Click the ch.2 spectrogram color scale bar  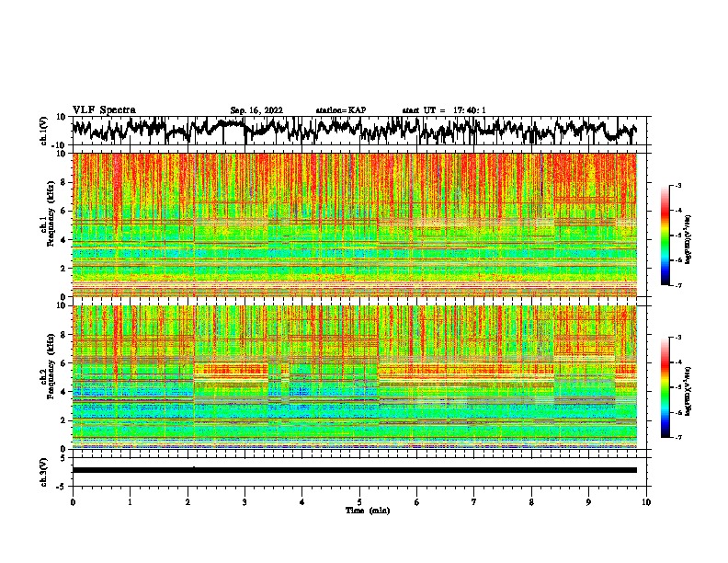point(665,387)
